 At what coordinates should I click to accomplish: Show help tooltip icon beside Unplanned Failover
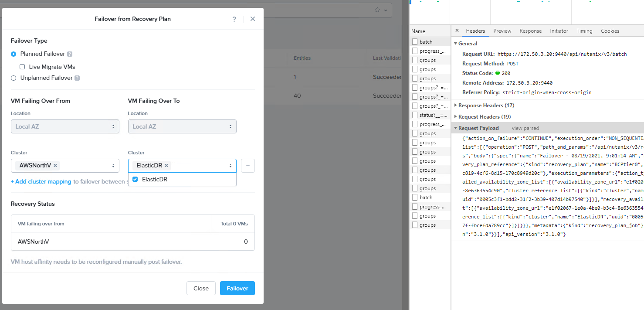pyautogui.click(x=77, y=78)
